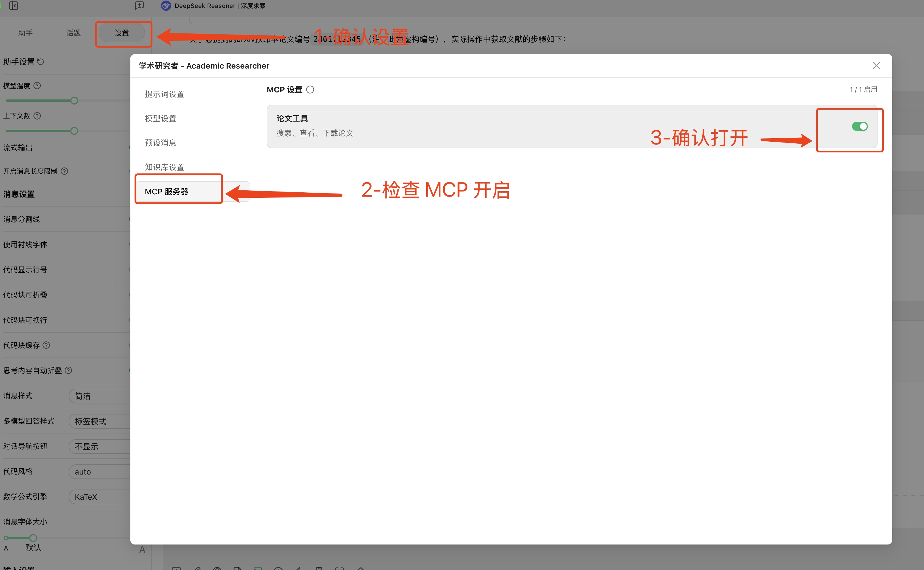
Task: Reset assistant settings icon beside 助手设置
Action: [41, 61]
